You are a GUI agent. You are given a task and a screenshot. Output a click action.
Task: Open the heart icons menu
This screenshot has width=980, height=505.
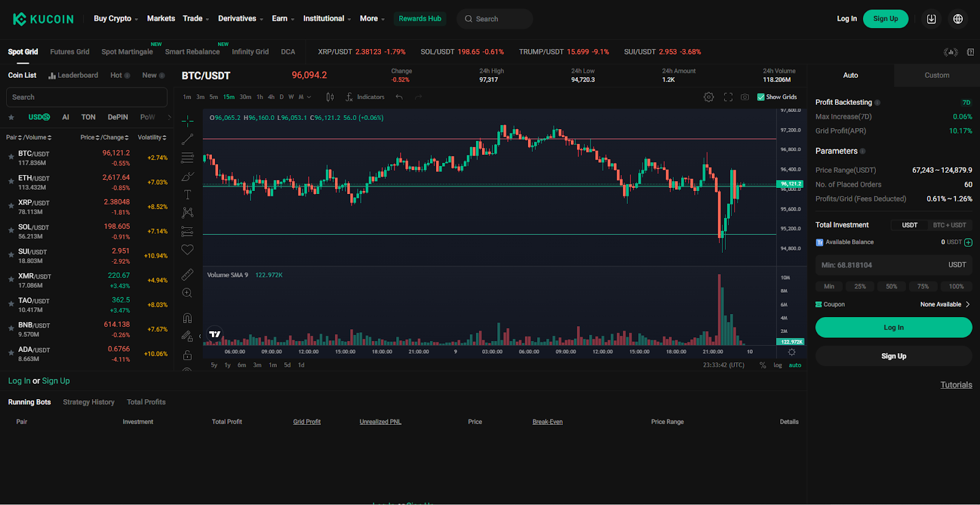[187, 250]
